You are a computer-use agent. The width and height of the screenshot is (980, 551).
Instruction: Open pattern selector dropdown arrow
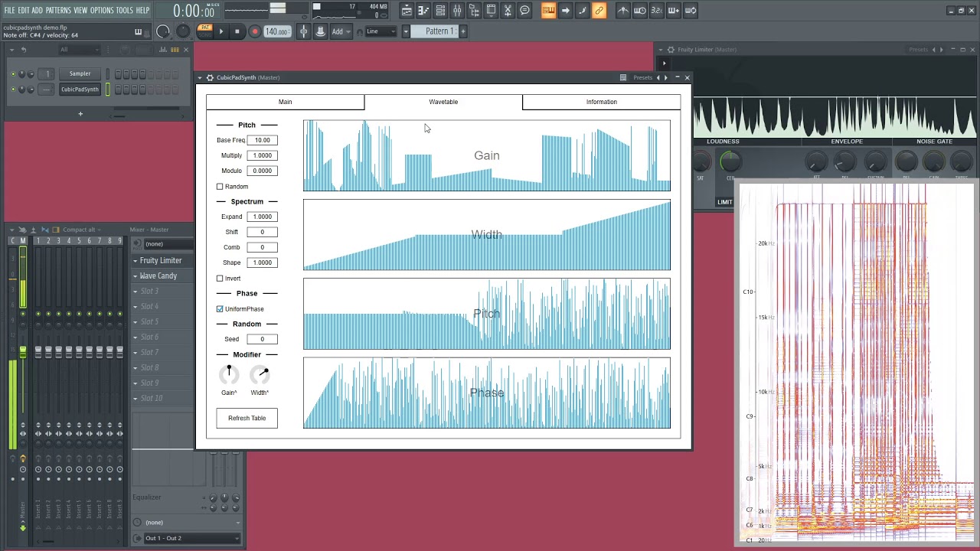[406, 31]
